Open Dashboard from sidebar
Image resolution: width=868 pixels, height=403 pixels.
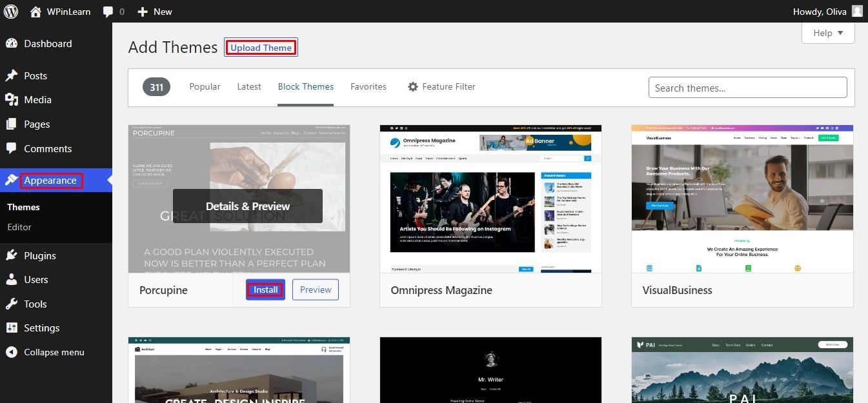click(x=47, y=44)
